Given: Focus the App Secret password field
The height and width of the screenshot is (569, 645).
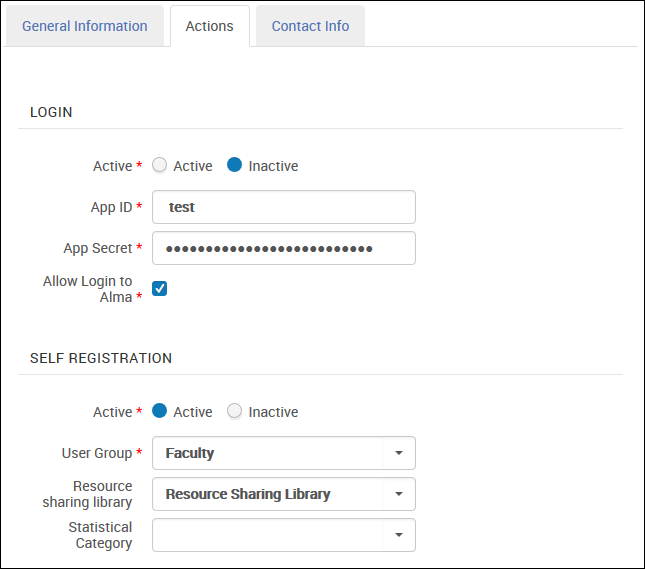Looking at the screenshot, I should coord(284,248).
